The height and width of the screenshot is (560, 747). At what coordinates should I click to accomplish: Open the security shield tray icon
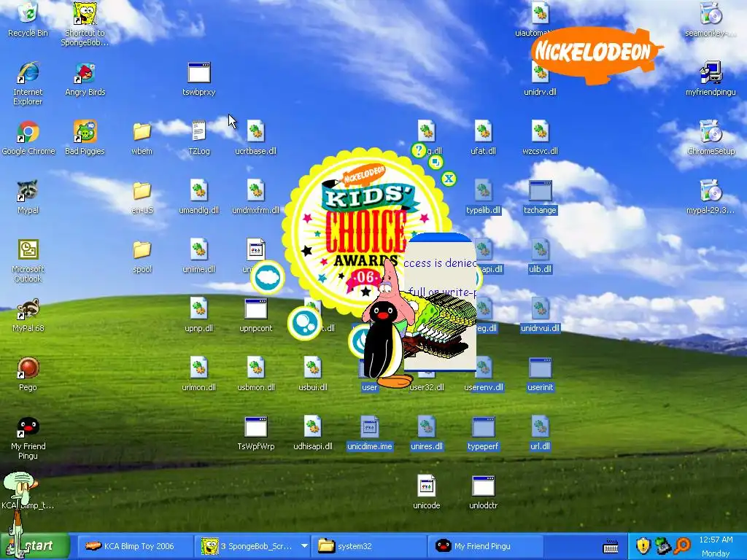coord(643,545)
